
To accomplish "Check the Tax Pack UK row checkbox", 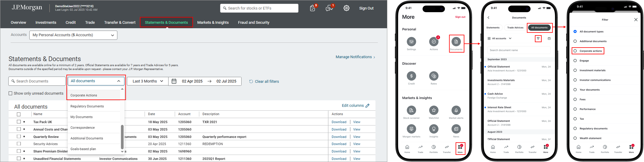I will (19, 122).
